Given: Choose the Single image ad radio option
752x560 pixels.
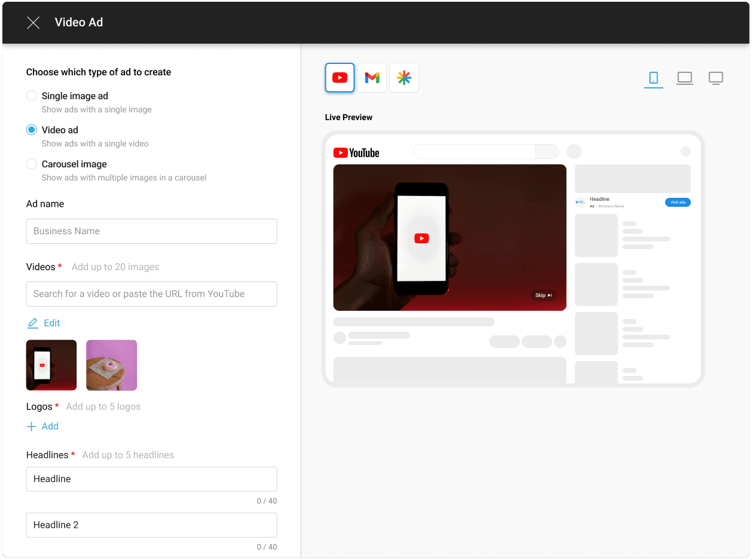Looking at the screenshot, I should (32, 96).
